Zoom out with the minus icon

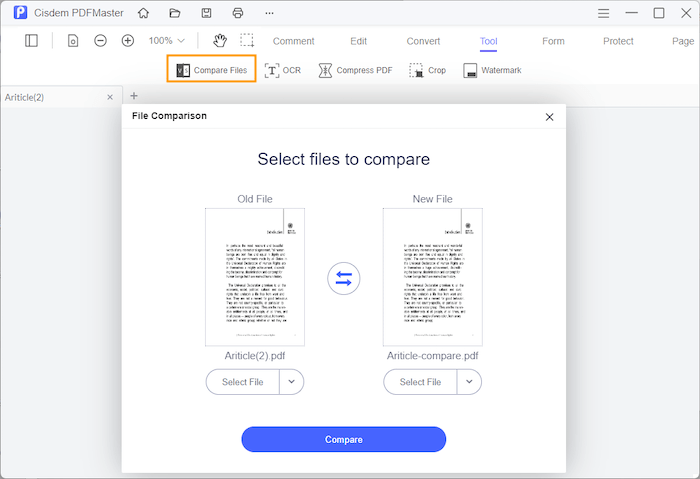(101, 41)
